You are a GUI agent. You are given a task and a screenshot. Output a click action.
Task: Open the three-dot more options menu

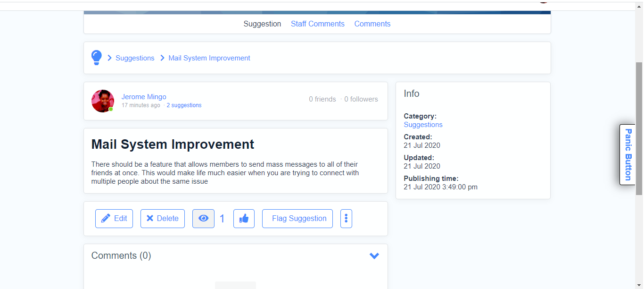coord(346,219)
